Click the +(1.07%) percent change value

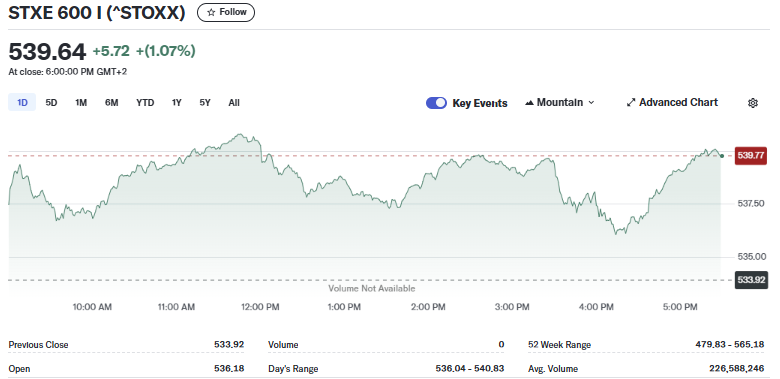pos(166,51)
